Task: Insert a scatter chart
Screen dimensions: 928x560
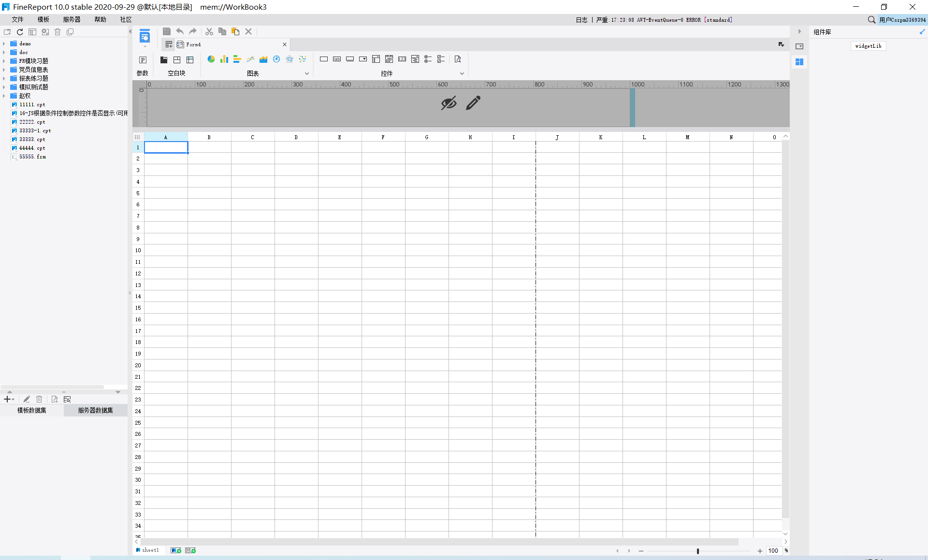Action: [303, 59]
